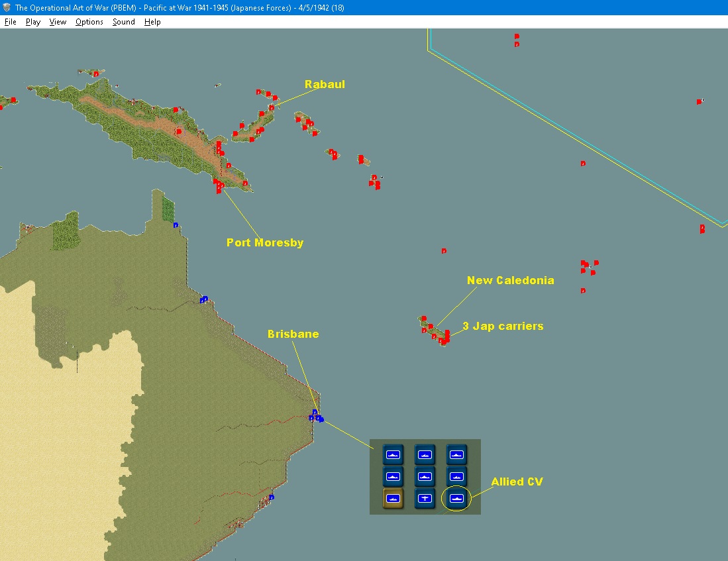Image resolution: width=728 pixels, height=561 pixels.
Task: Select the blue Allied unit on Australia's northern cape tip
Action: 176,225
